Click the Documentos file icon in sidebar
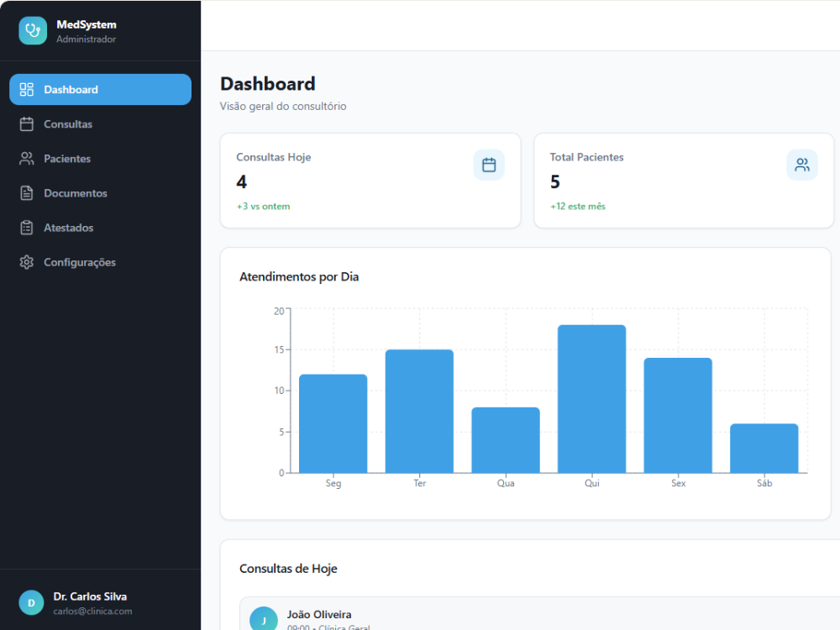840x630 pixels. [x=27, y=193]
